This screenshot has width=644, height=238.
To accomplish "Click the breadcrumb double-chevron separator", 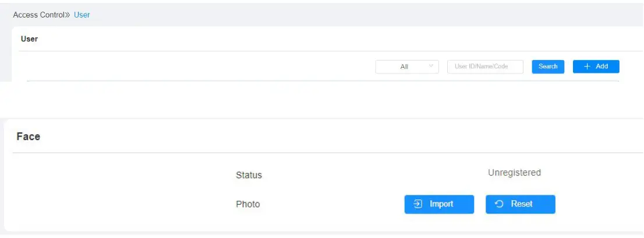I will [x=69, y=15].
